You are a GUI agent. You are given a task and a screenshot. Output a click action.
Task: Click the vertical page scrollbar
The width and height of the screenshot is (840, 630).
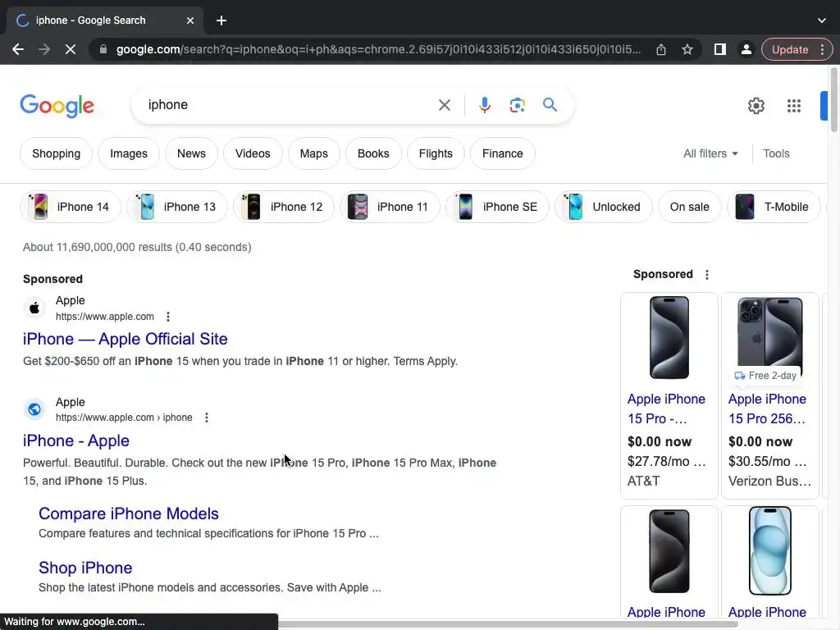tap(833, 99)
